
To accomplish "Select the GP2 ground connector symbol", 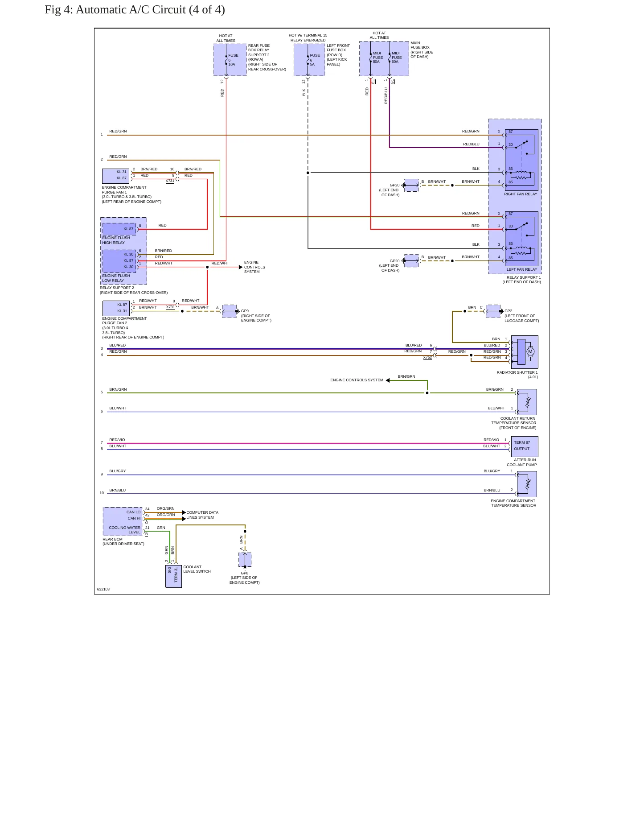I will [x=493, y=311].
